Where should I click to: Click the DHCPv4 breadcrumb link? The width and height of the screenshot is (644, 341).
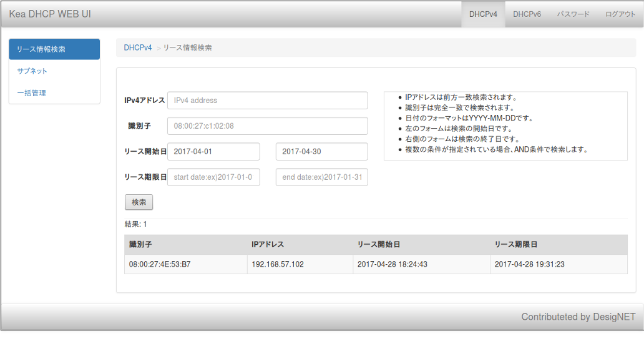137,47
